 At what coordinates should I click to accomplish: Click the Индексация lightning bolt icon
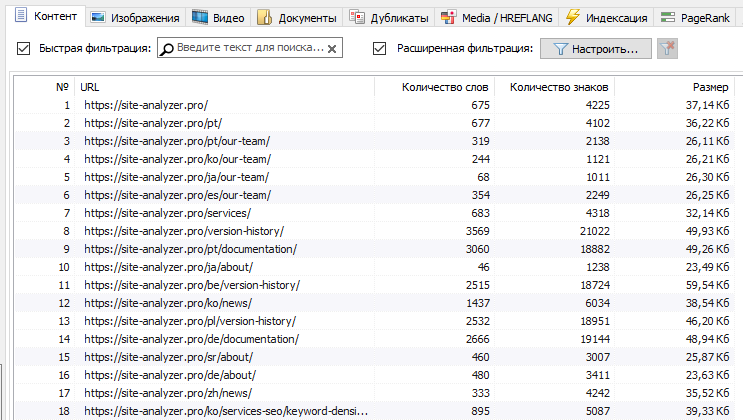(x=572, y=18)
